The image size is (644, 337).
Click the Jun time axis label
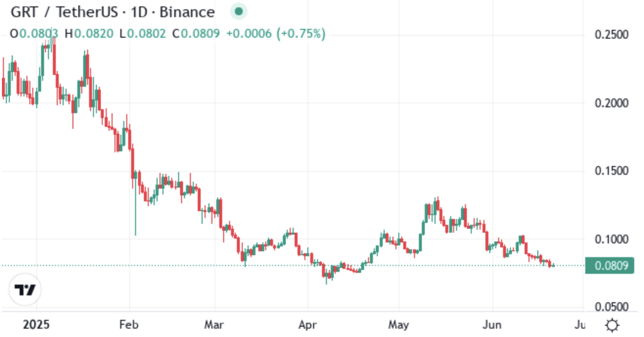tap(492, 325)
